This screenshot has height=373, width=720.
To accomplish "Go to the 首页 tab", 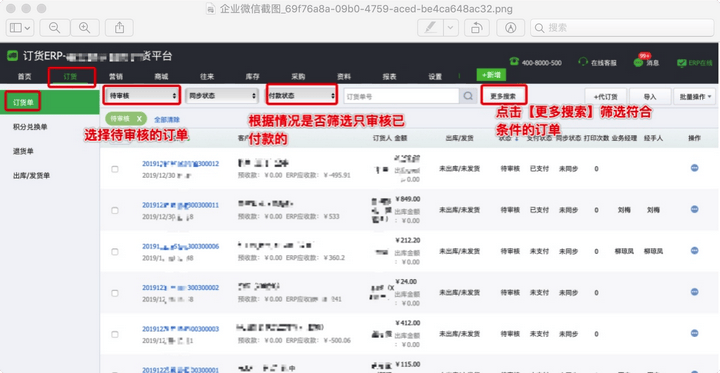I will coord(24,77).
